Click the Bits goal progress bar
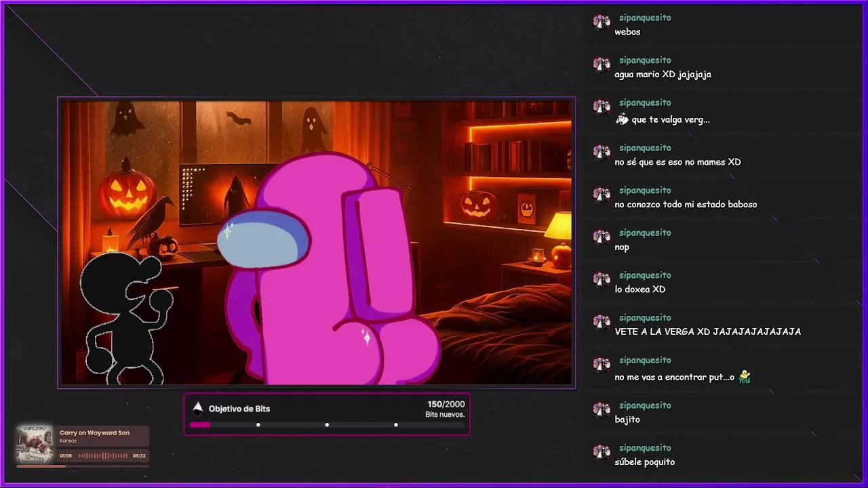 327,425
